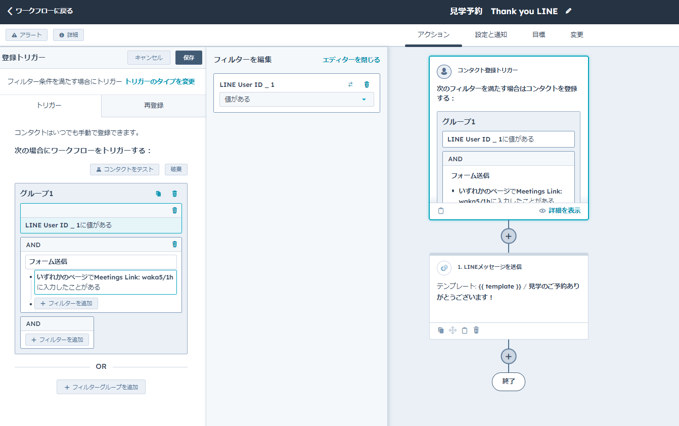Click the trash icon in the filter editor

click(x=366, y=85)
